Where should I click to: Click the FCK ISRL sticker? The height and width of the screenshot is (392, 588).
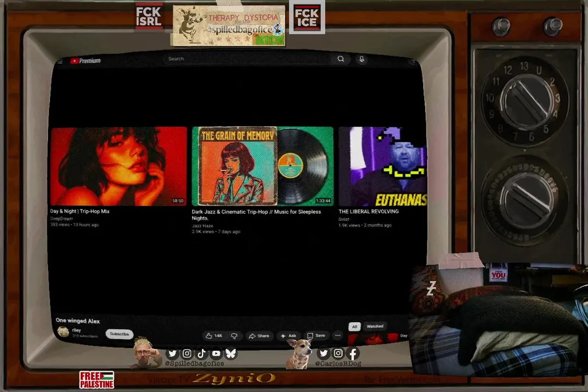pos(149,16)
